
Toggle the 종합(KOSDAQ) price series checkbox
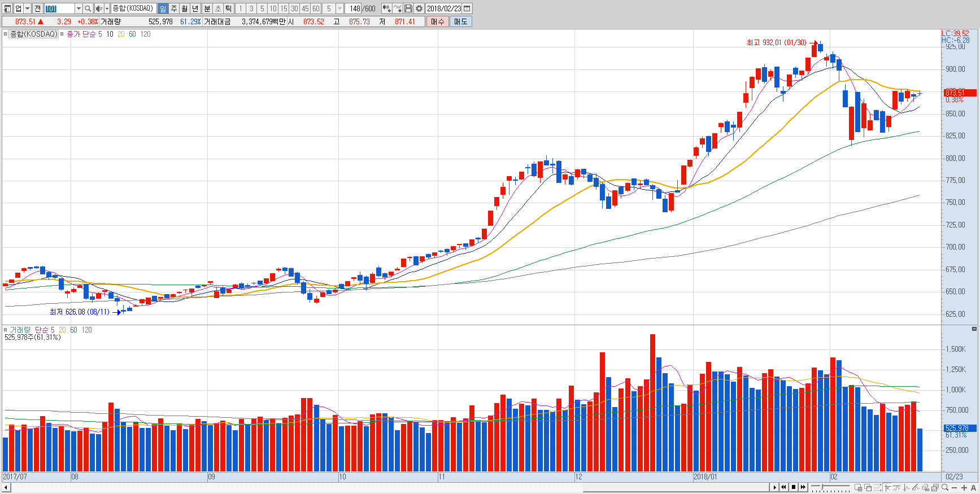click(6, 34)
